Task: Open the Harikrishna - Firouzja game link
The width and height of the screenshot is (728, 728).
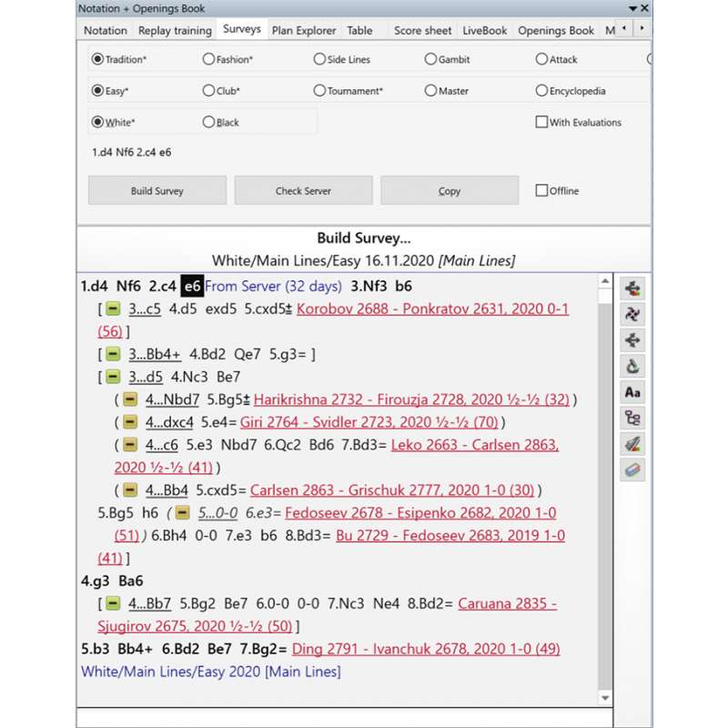Action: 411,399
